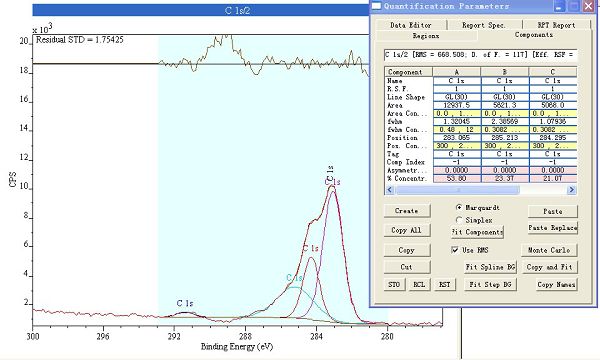
Task: Click the STO button
Action: [x=394, y=285]
